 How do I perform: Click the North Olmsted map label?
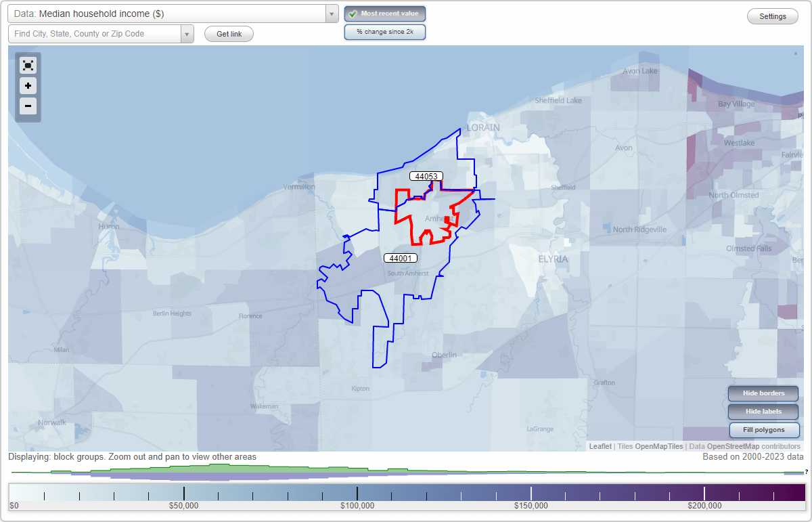click(734, 195)
